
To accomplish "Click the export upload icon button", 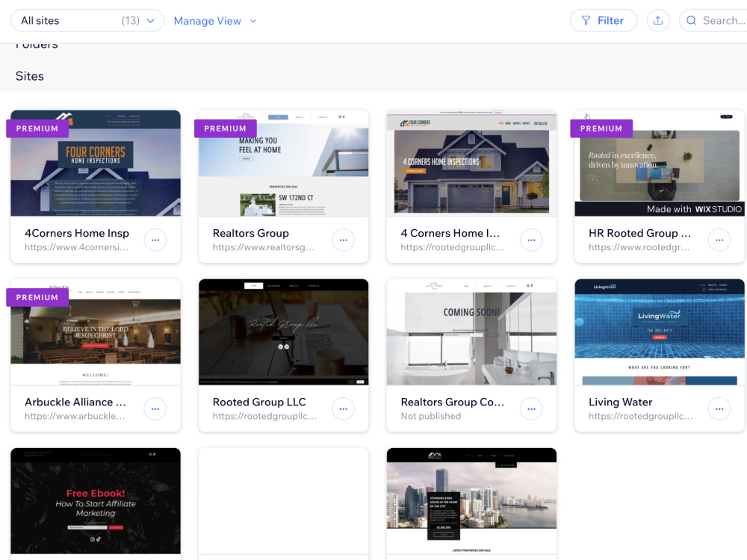I will point(658,20).
